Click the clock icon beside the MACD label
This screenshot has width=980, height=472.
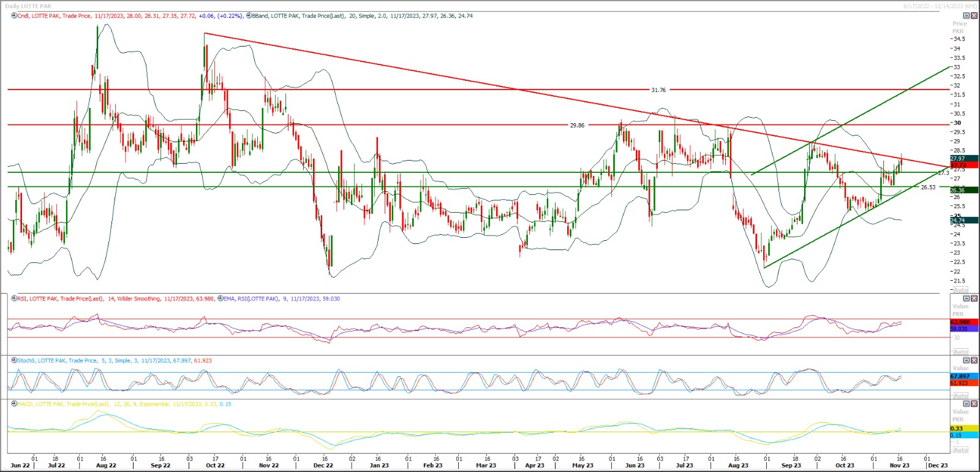(x=14, y=404)
